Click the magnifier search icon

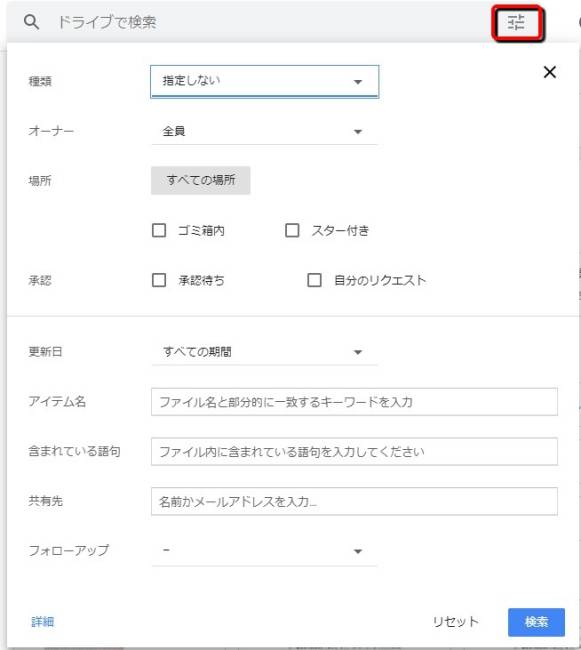point(31,22)
